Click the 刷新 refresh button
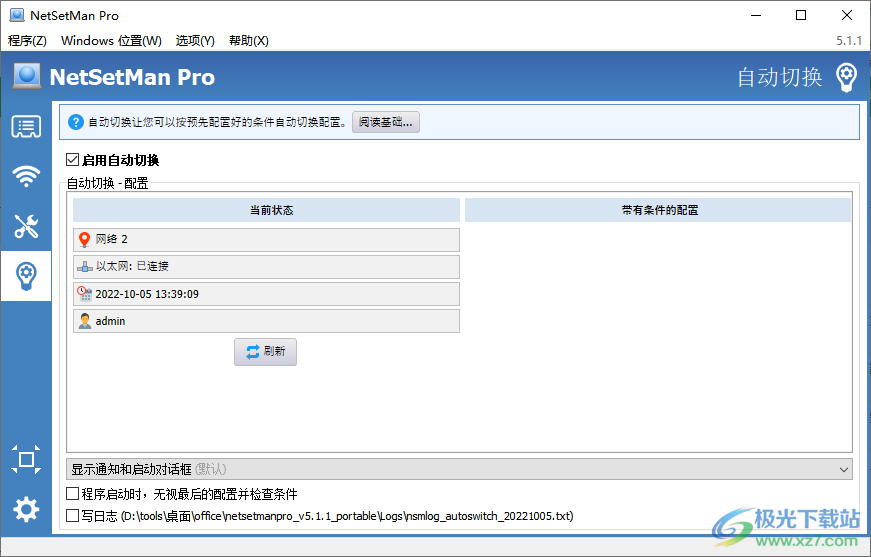 point(266,352)
